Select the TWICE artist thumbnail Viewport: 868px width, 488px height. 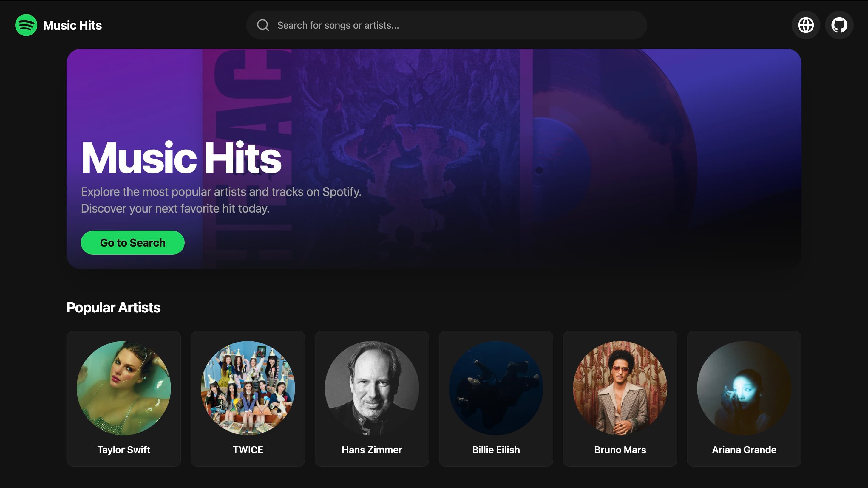pyautogui.click(x=248, y=388)
